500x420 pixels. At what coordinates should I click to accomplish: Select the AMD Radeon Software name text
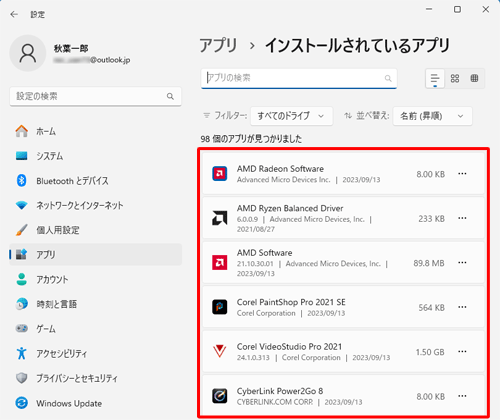[280, 169]
